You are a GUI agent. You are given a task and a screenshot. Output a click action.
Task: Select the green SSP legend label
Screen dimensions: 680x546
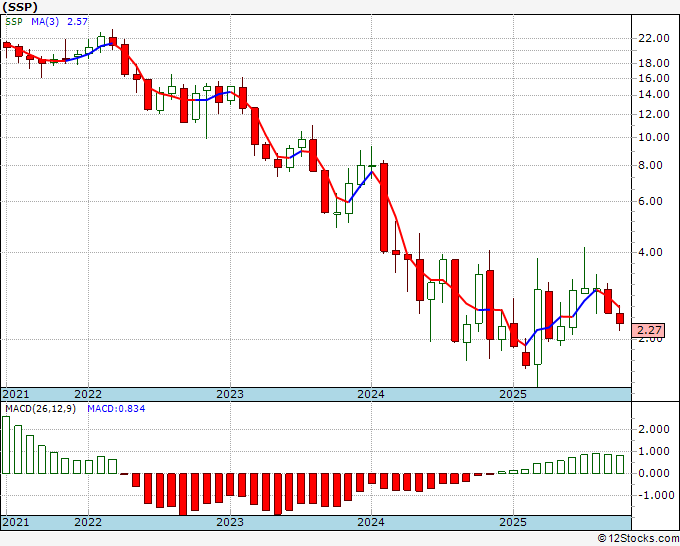click(x=14, y=22)
